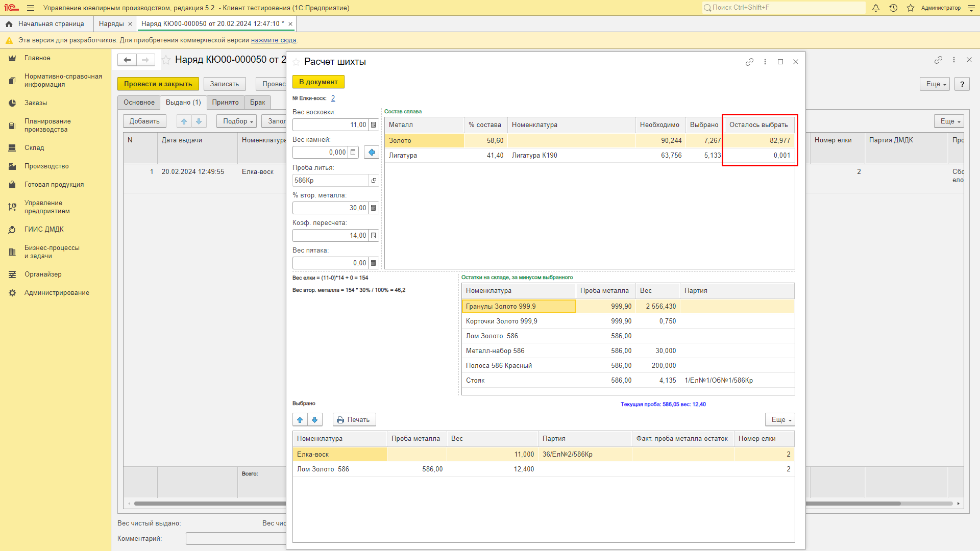
Task: Click the В документ button
Action: [318, 82]
